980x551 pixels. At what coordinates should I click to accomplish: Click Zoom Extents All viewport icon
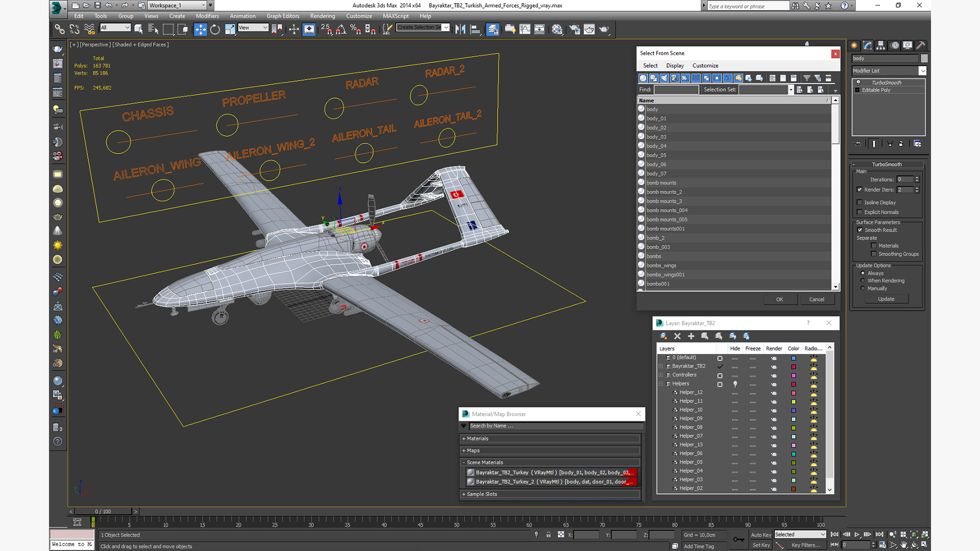click(925, 534)
